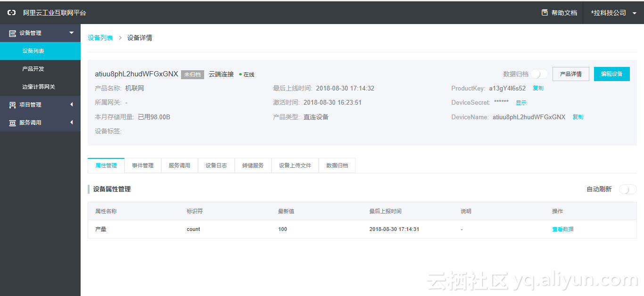Click the 阿里云工业互联网平台 title
The image size is (644, 296).
pyautogui.click(x=55, y=13)
